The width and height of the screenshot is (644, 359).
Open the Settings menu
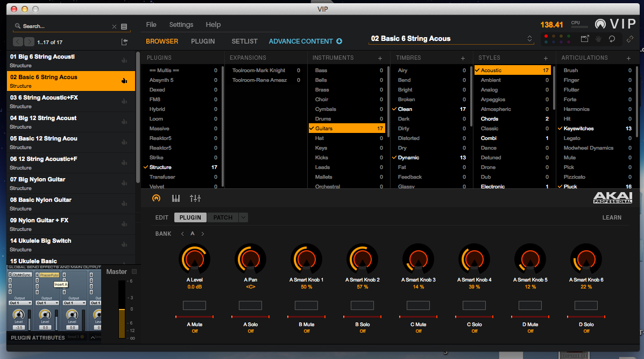pos(181,25)
